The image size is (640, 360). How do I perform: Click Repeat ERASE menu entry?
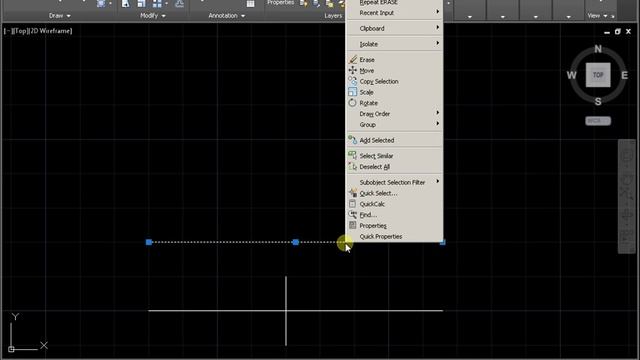pyautogui.click(x=394, y=2)
